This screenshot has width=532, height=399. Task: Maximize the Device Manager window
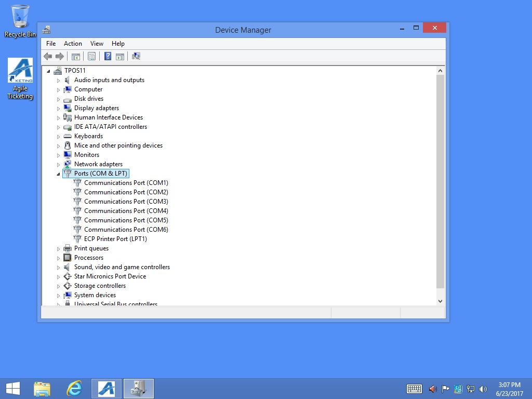416,28
